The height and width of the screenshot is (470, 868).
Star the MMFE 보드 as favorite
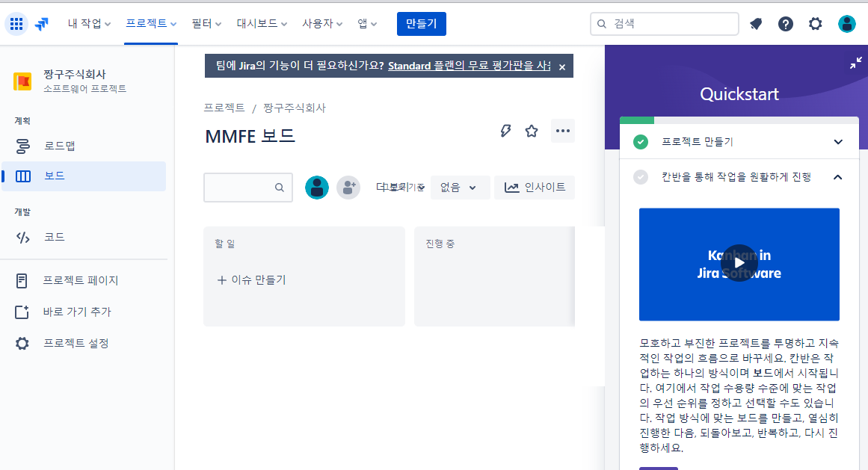[x=532, y=130]
